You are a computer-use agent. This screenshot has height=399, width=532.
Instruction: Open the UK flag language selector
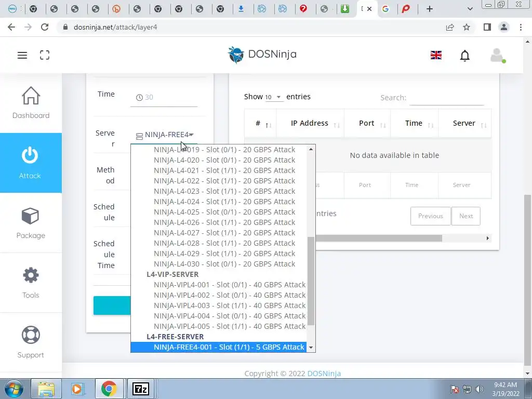point(436,55)
